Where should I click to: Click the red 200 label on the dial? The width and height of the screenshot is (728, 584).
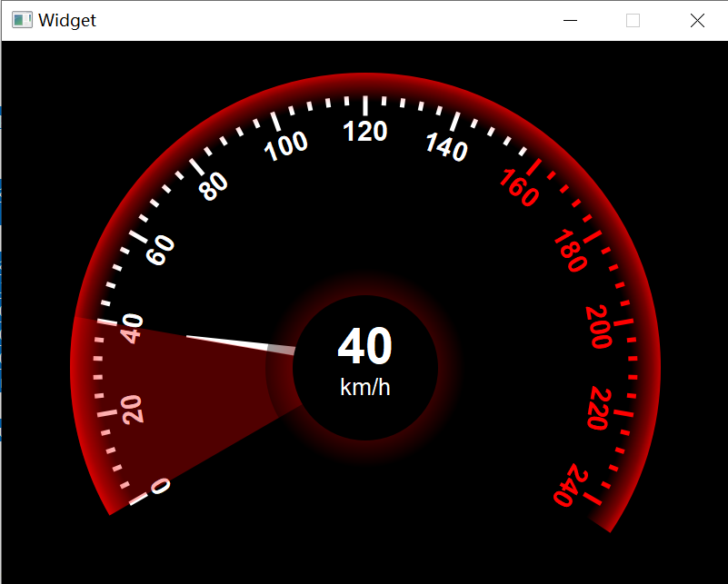599,327
